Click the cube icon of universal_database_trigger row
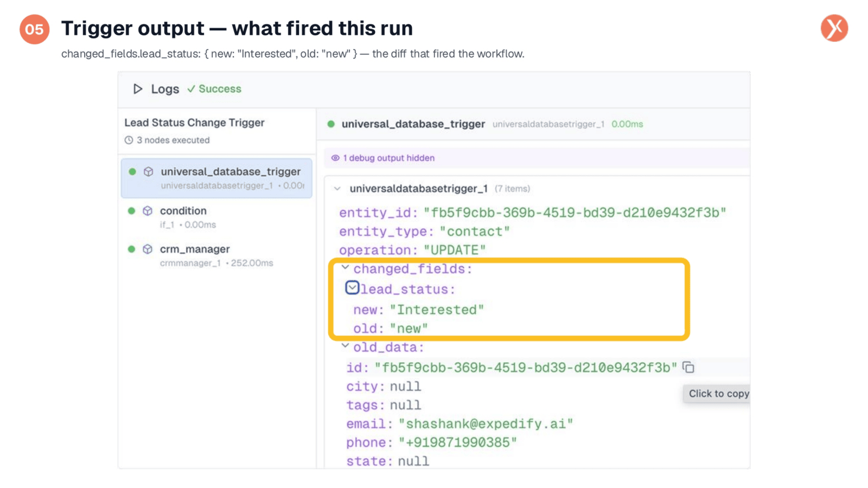868x488 pixels. (148, 172)
